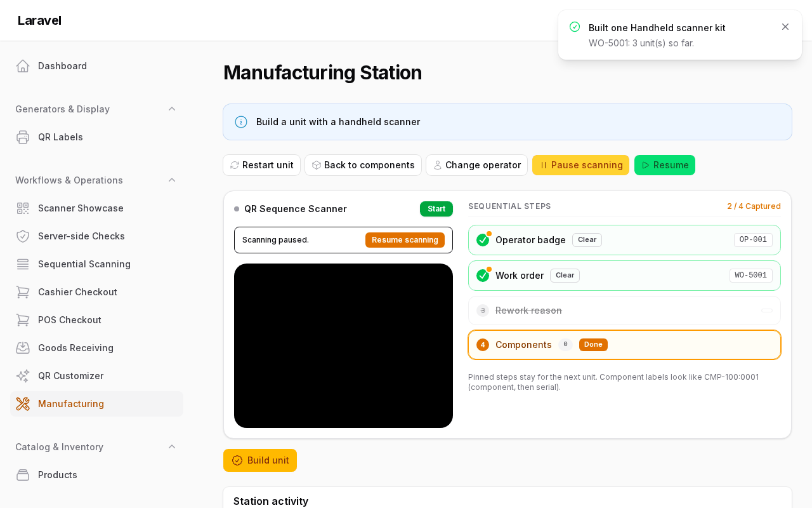Collapse the Workflows & Operations section
Screen dimensions: 812x508
172,180
